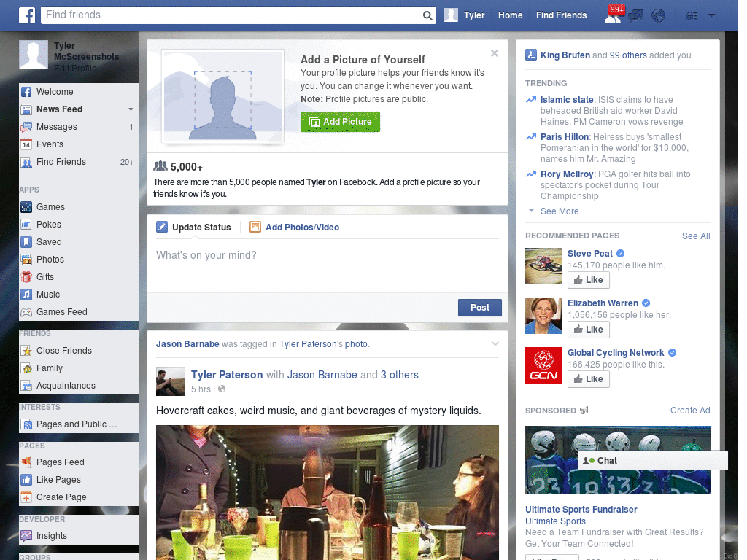
Task: Click Tyler's small profile avatar in top bar
Action: pyautogui.click(x=451, y=15)
